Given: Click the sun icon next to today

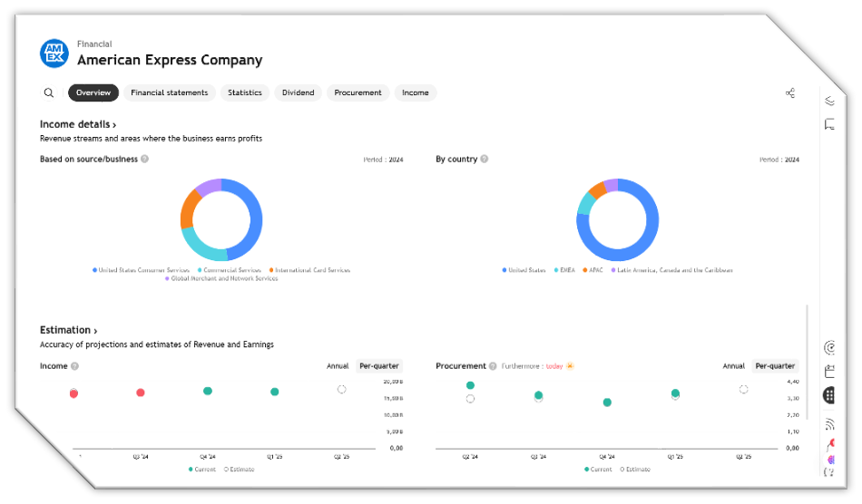Looking at the screenshot, I should (x=570, y=365).
